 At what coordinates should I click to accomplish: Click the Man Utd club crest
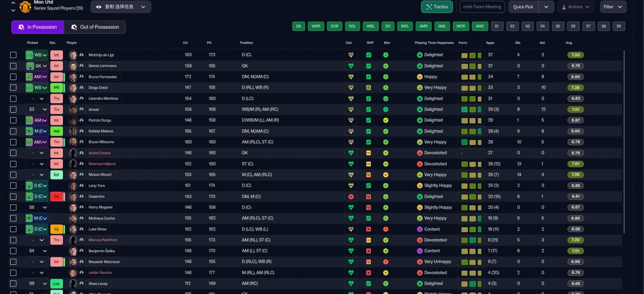click(x=25, y=7)
